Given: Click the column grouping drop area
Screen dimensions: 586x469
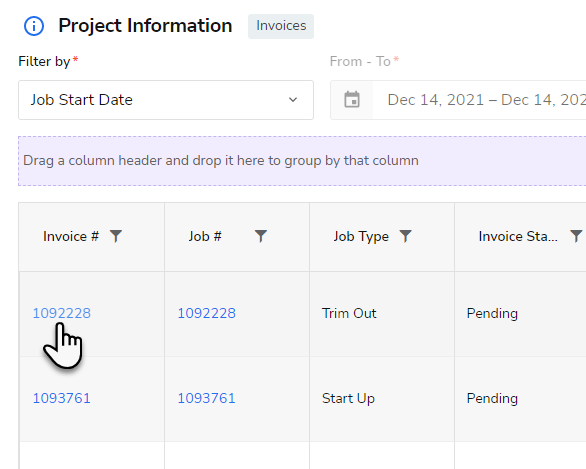Looking at the screenshot, I should point(302,161).
